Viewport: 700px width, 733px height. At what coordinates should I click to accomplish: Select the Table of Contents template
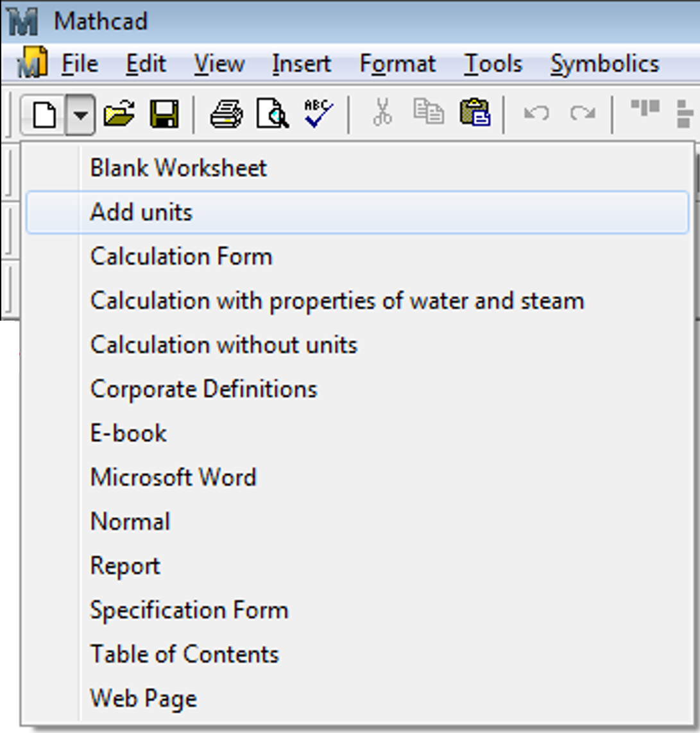pyautogui.click(x=185, y=654)
